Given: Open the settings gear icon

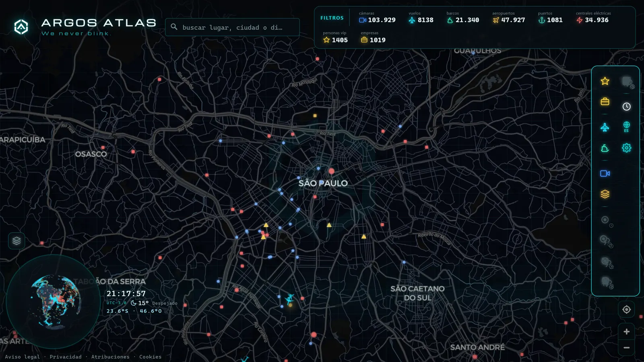Looking at the screenshot, I should coord(626,148).
